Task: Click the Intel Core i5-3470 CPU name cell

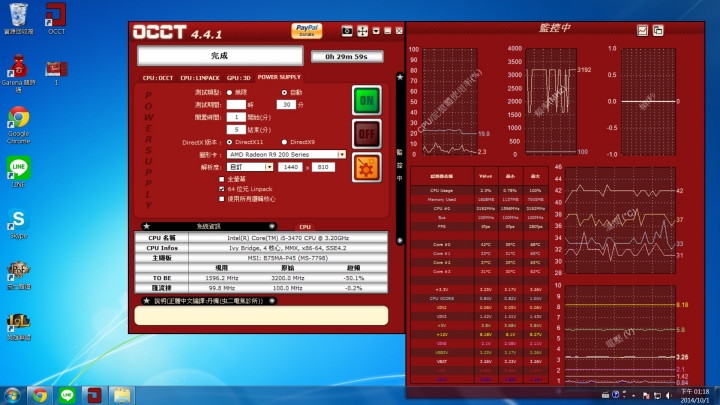Action: pyautogui.click(x=288, y=238)
